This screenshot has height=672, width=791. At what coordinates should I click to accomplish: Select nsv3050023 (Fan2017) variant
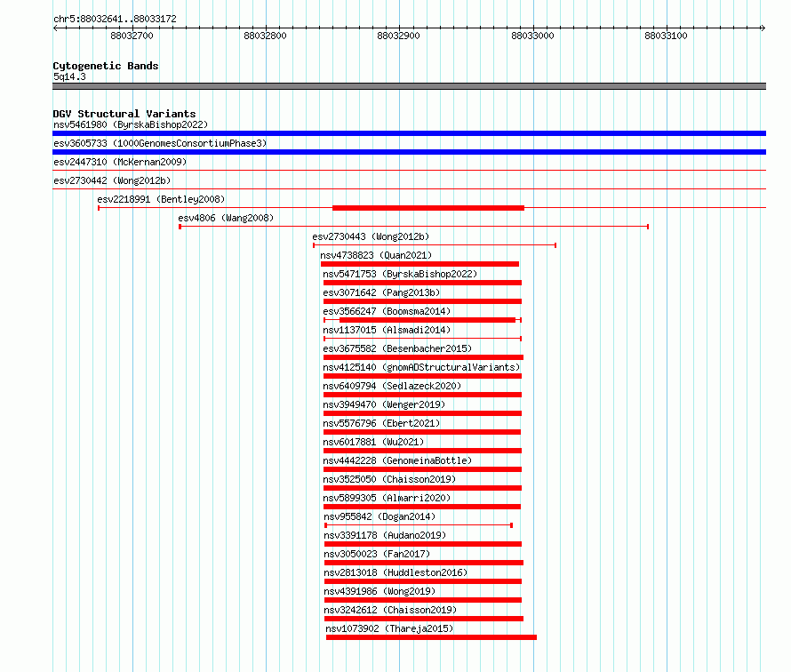tap(377, 554)
